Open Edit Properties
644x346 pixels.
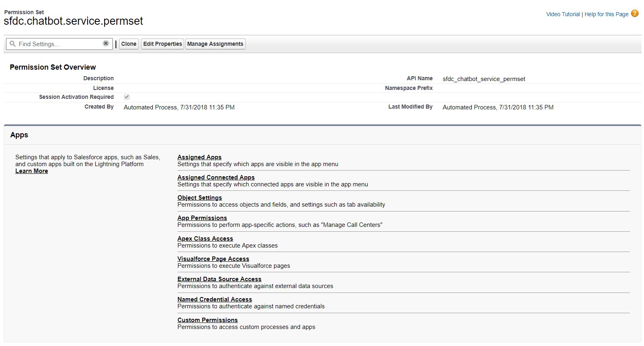click(x=163, y=44)
